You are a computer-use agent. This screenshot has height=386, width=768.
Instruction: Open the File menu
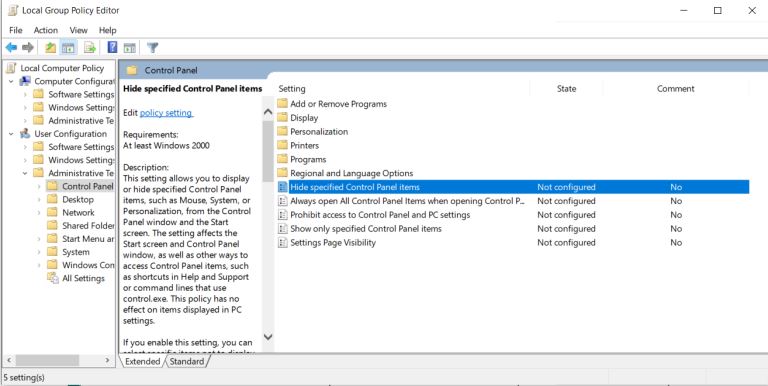(16, 30)
